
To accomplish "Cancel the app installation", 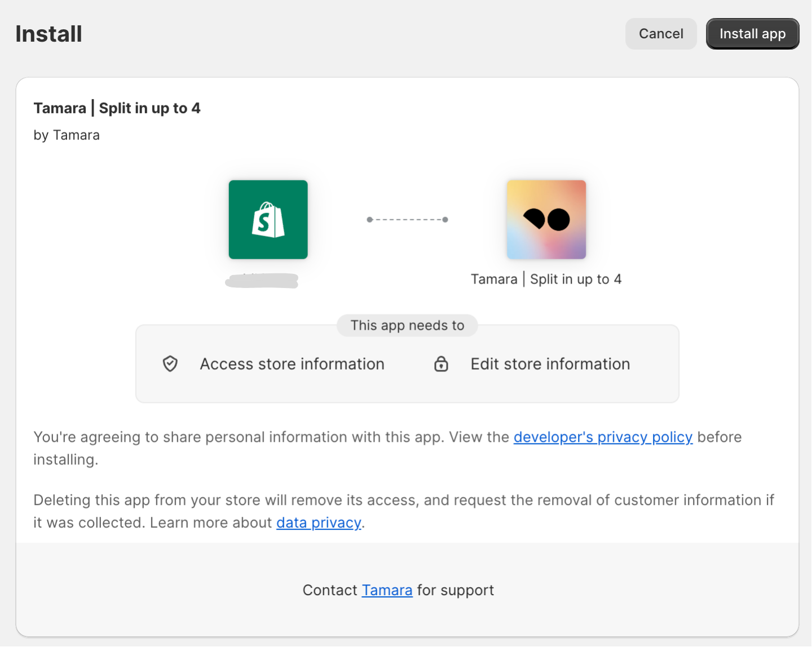I will (661, 34).
